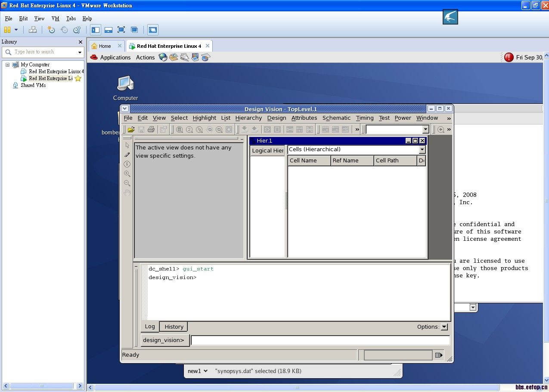Image resolution: width=549 pixels, height=392 pixels.
Task: Select the pan hand tool
Action: (x=127, y=193)
